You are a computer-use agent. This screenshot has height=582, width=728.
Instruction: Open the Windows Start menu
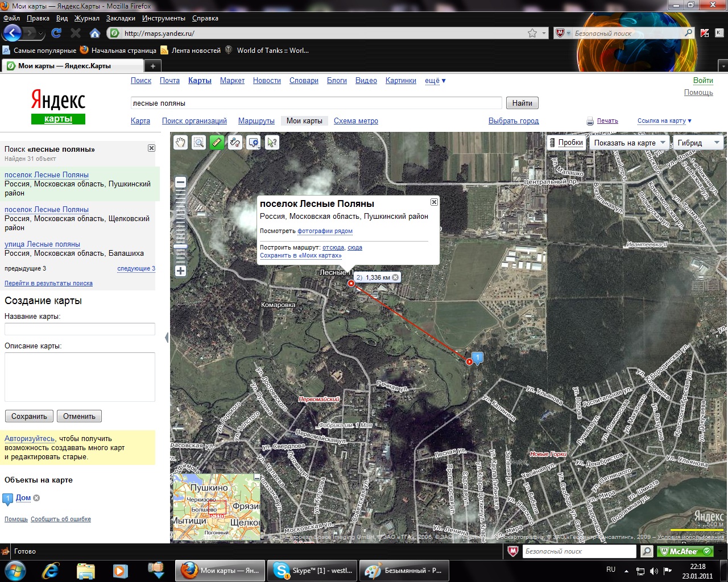coord(15,570)
